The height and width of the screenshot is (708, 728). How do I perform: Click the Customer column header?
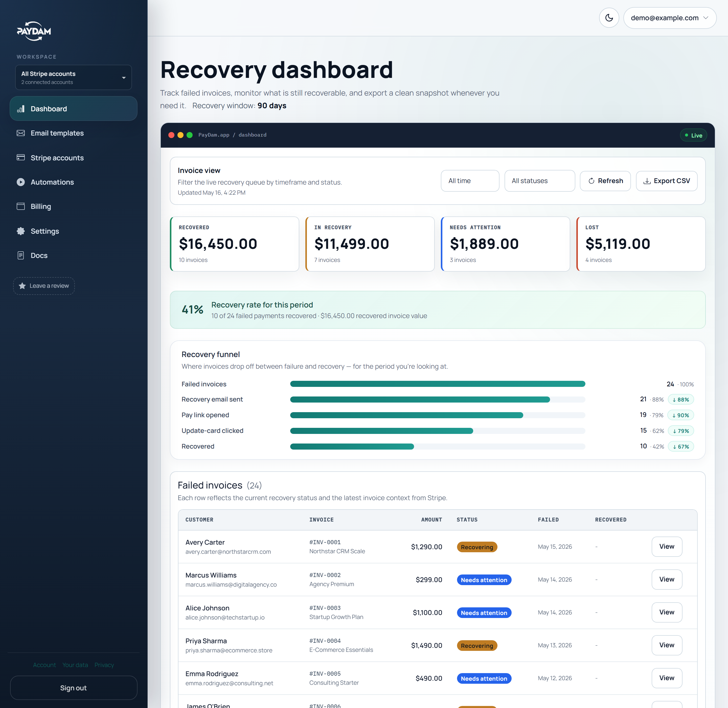pyautogui.click(x=199, y=519)
